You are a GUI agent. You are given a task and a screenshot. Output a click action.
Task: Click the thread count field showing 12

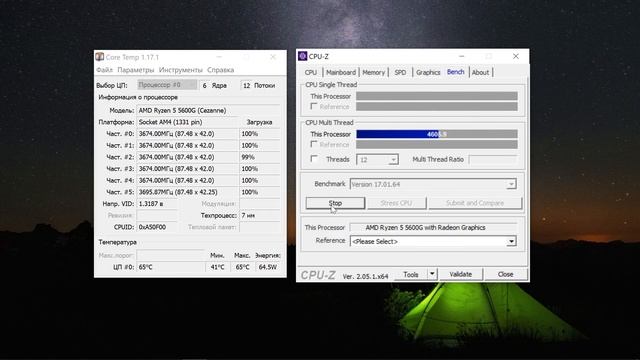coord(246,85)
